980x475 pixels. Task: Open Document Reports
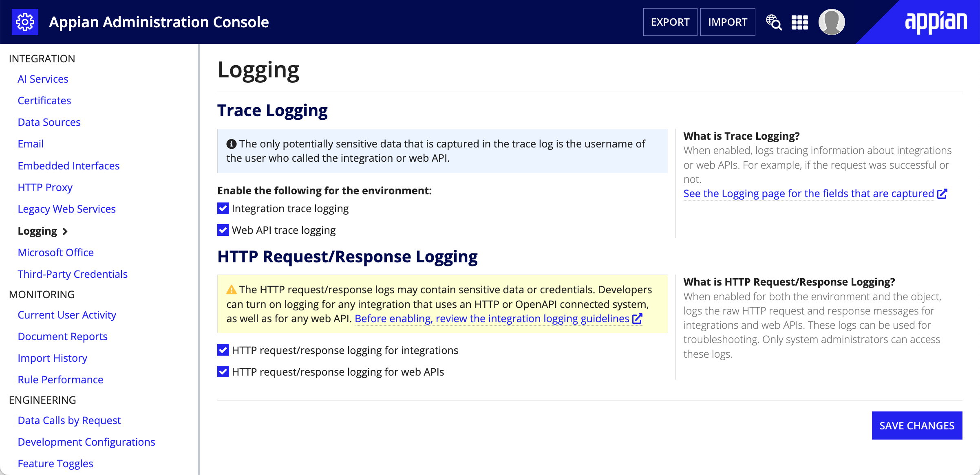(x=63, y=336)
